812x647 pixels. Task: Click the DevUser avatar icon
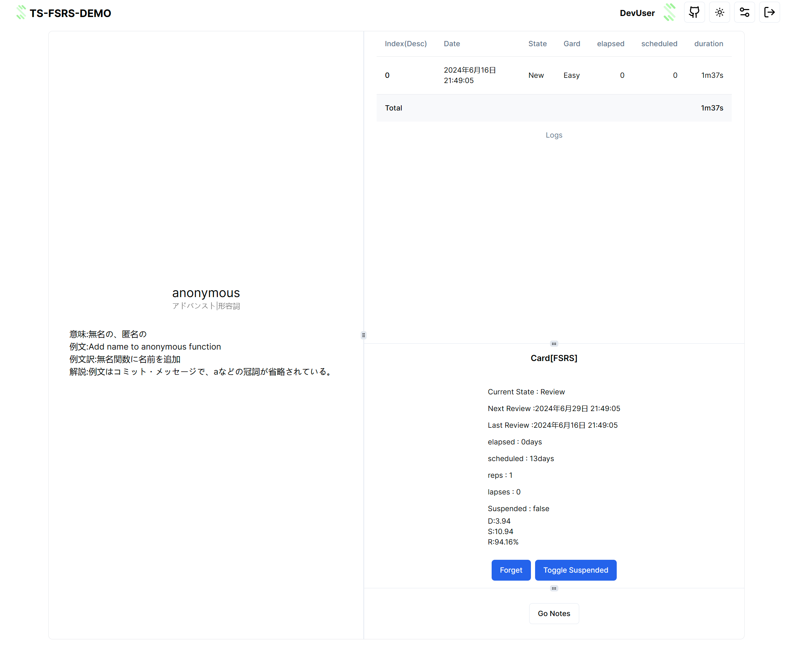coord(669,13)
